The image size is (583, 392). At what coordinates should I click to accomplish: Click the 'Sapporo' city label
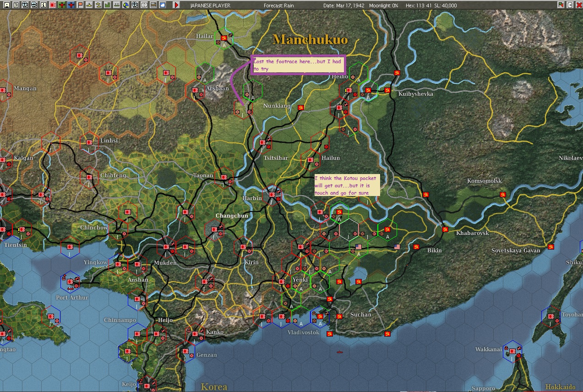(484, 388)
